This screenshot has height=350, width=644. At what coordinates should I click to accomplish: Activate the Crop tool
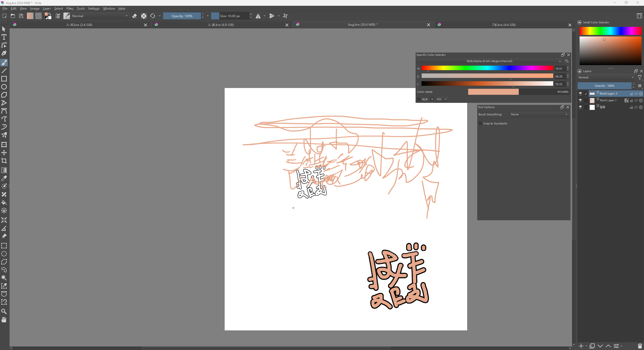click(4, 161)
